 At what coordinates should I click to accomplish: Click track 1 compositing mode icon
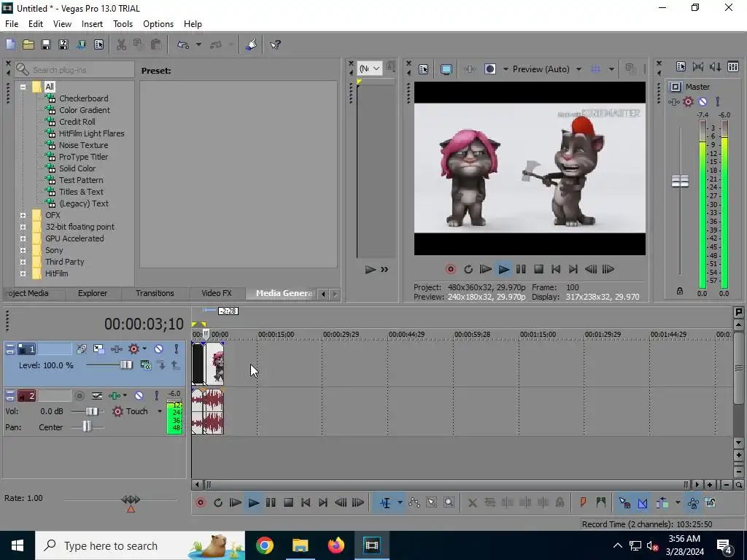pos(146,365)
